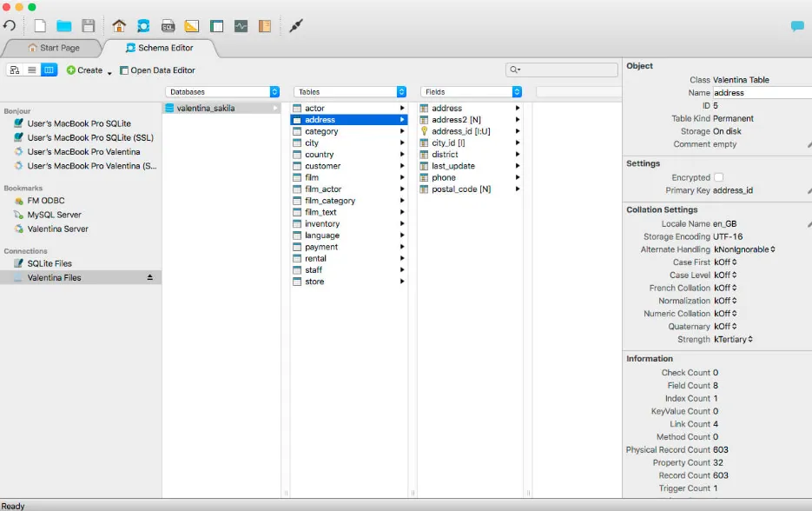
Task: Change the Alternate Handling kNonIgnorable popup
Action: (744, 249)
